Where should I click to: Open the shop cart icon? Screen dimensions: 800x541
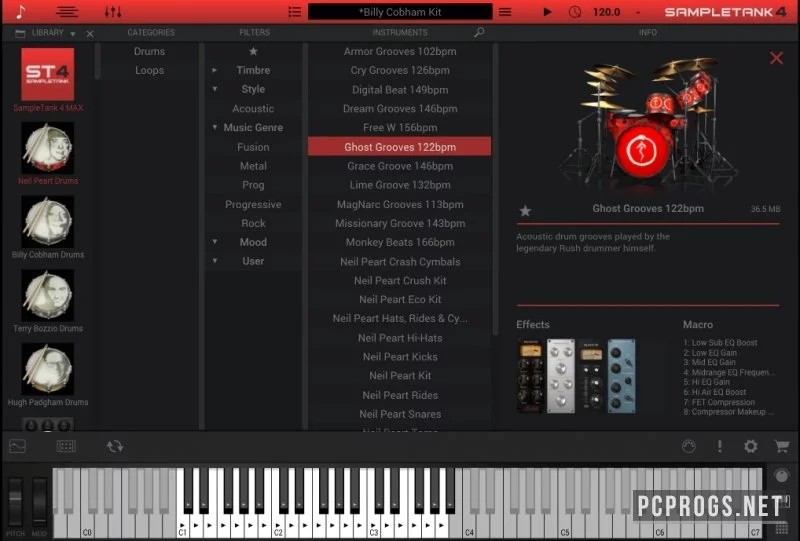click(x=781, y=446)
